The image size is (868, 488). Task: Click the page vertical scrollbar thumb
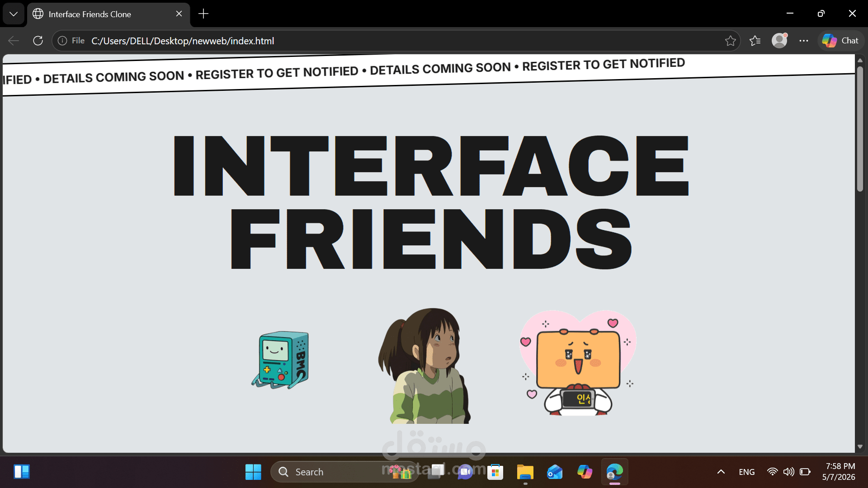860,130
